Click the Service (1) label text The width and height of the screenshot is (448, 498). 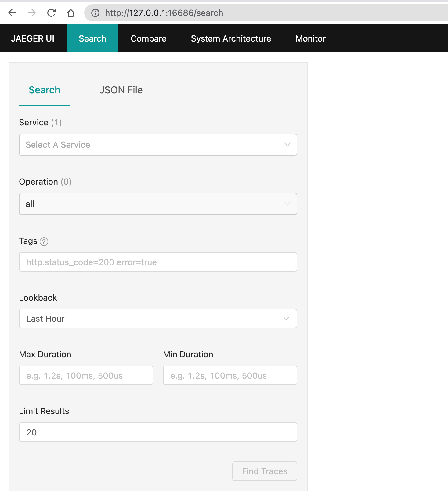click(40, 122)
